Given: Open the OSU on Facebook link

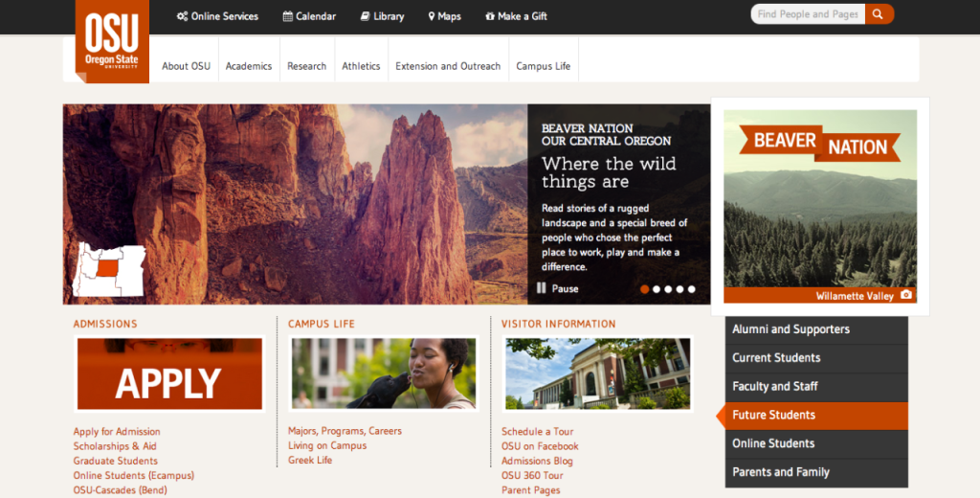Looking at the screenshot, I should coord(540,446).
